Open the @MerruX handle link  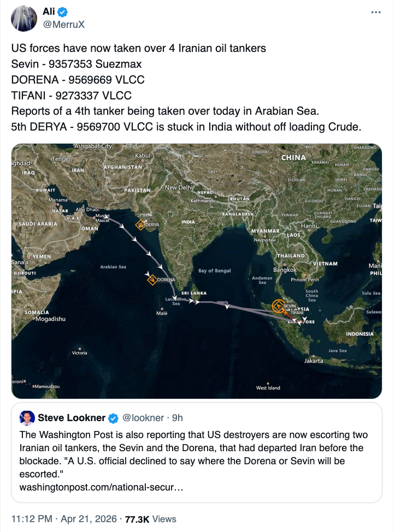pos(63,25)
